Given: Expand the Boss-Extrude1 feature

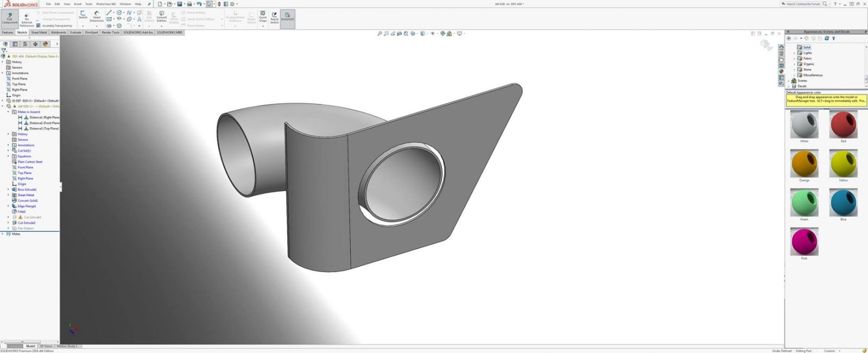Looking at the screenshot, I should click(x=8, y=190).
